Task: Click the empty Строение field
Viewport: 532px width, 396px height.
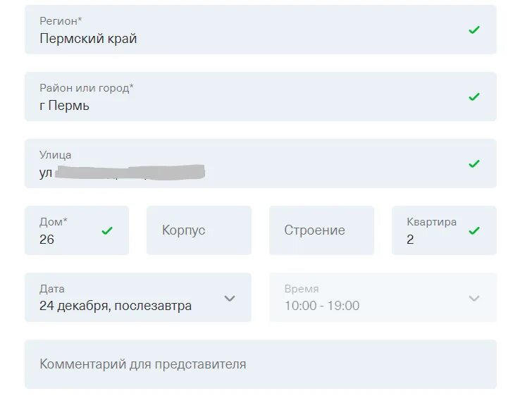Action: coord(321,230)
